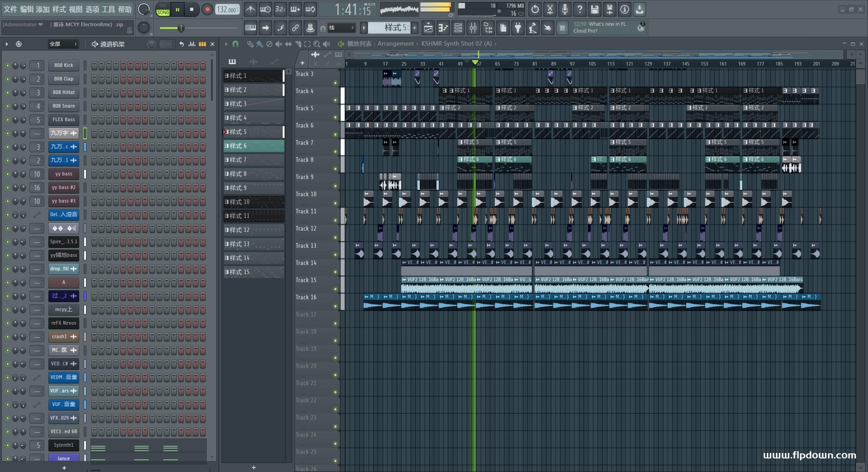Click the shopping cart content library icon
Image resolution: width=868 pixels, height=472 pixels.
pos(562,28)
